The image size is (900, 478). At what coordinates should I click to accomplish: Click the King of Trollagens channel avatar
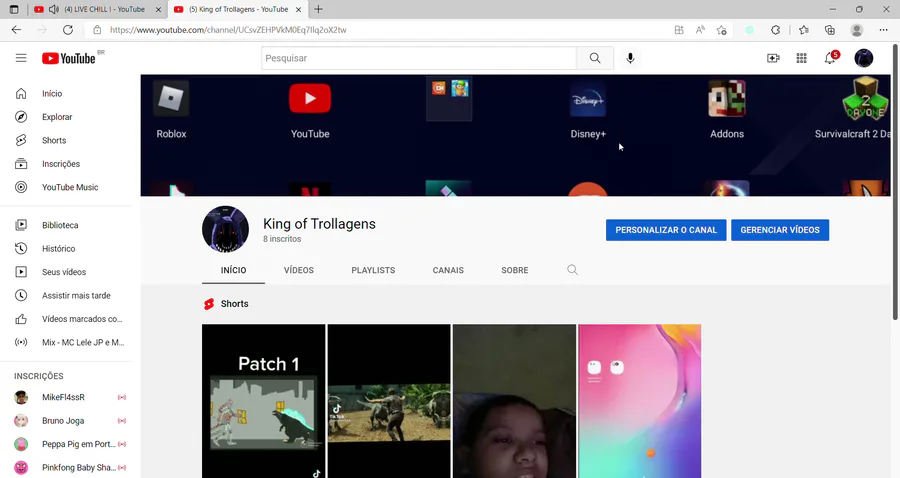click(226, 230)
